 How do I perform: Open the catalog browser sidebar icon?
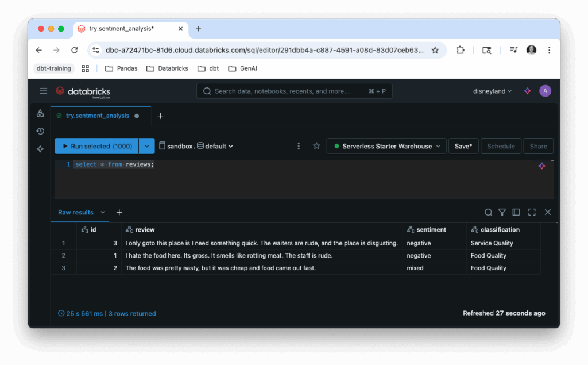[x=40, y=113]
